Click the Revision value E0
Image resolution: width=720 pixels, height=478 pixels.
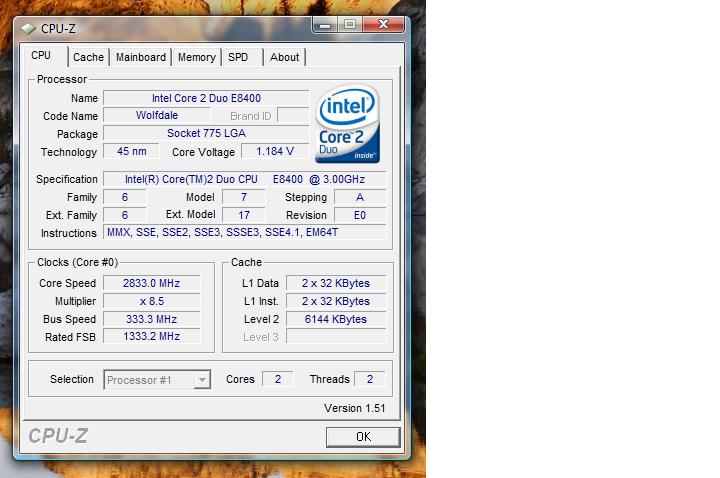pos(360,215)
